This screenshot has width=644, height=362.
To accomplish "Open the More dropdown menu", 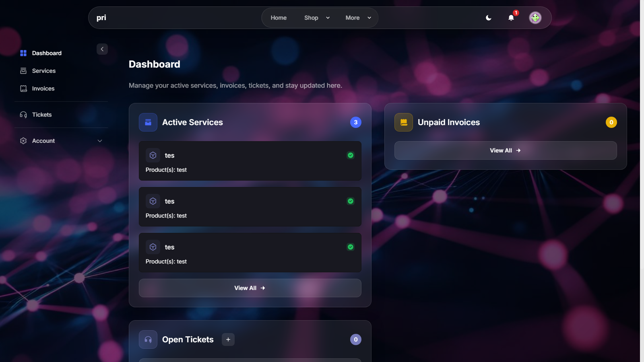I will click(358, 18).
